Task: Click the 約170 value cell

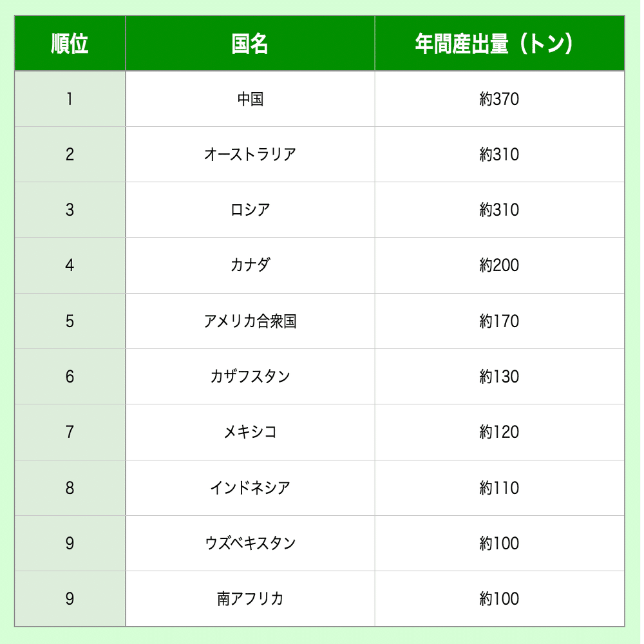Action: pos(499,321)
